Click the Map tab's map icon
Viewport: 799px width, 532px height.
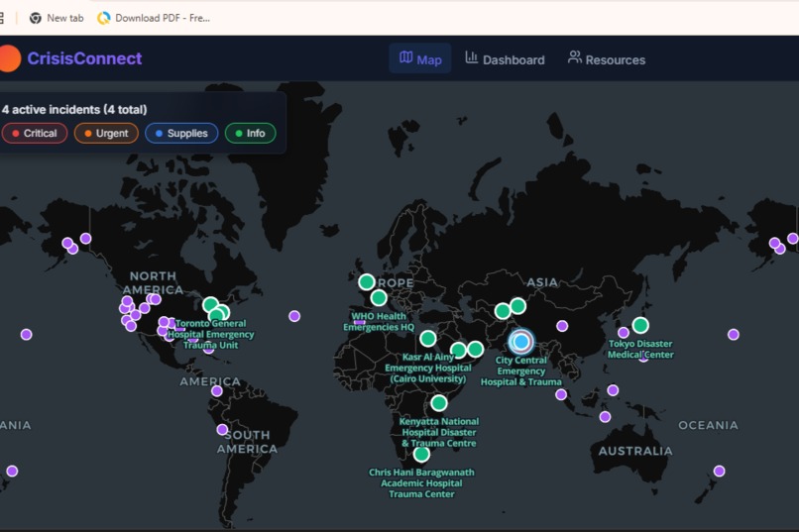[406, 57]
